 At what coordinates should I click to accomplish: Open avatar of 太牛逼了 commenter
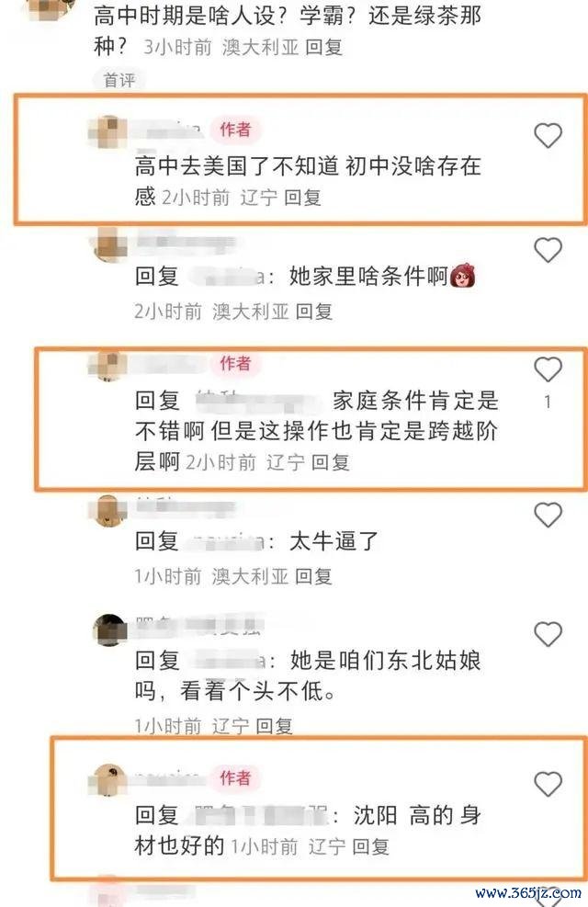[109, 511]
